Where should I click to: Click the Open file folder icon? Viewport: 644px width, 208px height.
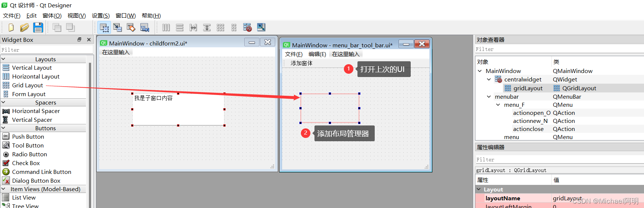(24, 28)
